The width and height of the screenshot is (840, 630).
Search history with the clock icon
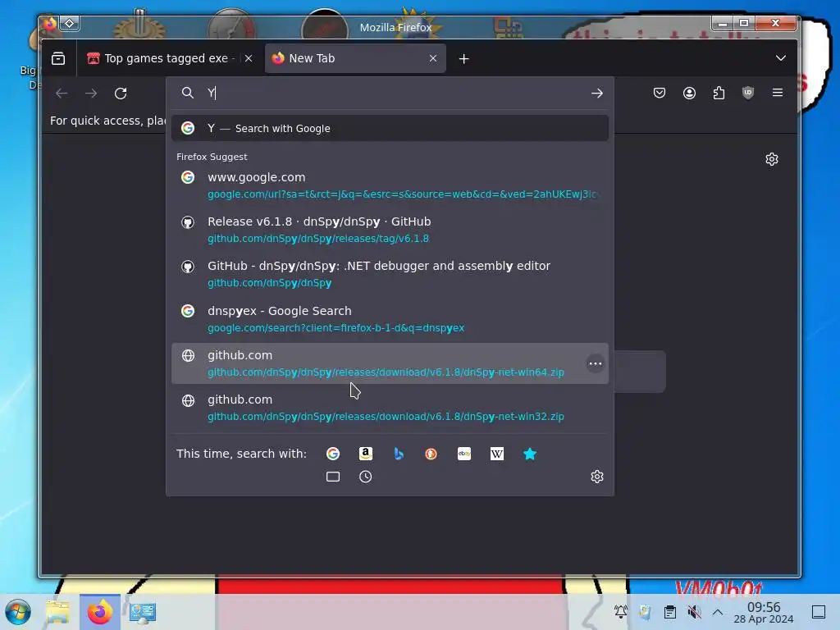(x=365, y=477)
